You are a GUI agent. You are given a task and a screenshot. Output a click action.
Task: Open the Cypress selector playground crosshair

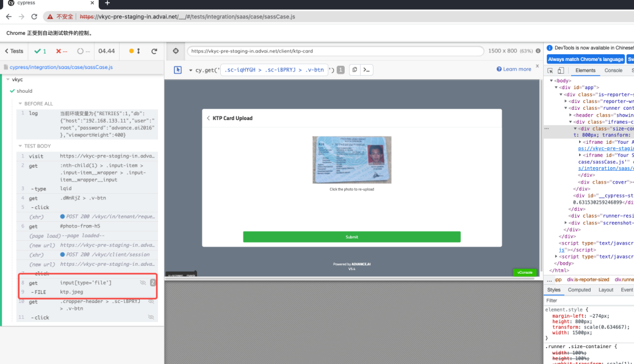tap(176, 51)
